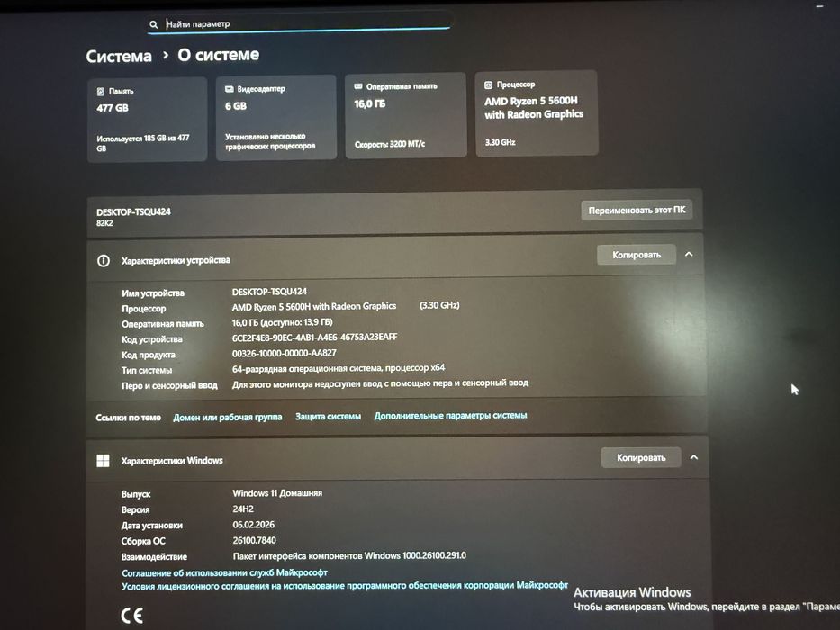Click 'Установлено несколько графических процессоров' text
This screenshot has height=630, width=840.
coord(270,141)
